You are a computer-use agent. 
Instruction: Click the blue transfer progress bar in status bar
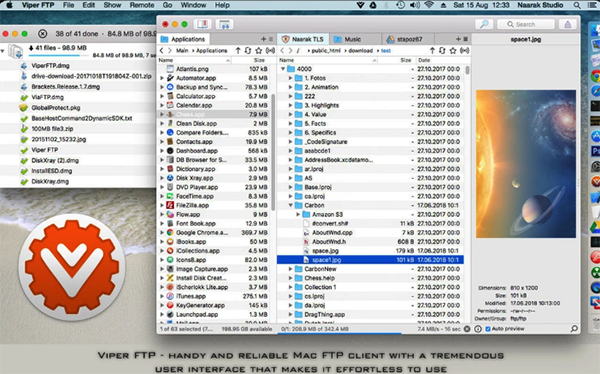tap(339, 333)
